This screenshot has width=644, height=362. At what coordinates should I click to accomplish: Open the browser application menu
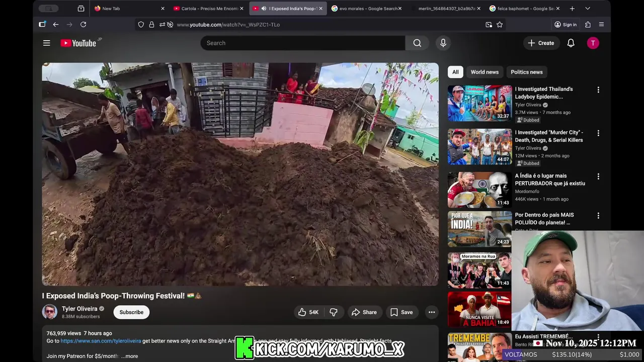click(601, 25)
